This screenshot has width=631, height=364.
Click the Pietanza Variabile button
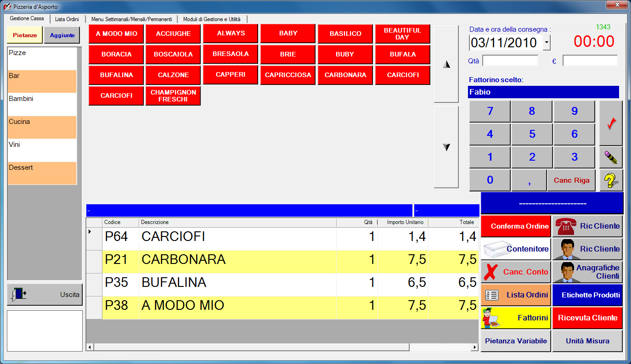pos(516,341)
